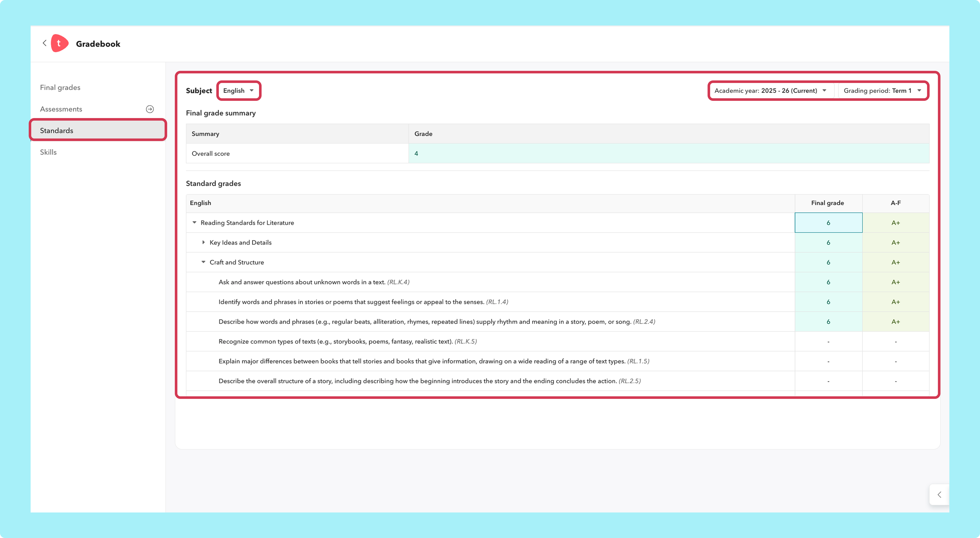
Task: Click A+ cell for Reading Standards for Literature
Action: (896, 223)
